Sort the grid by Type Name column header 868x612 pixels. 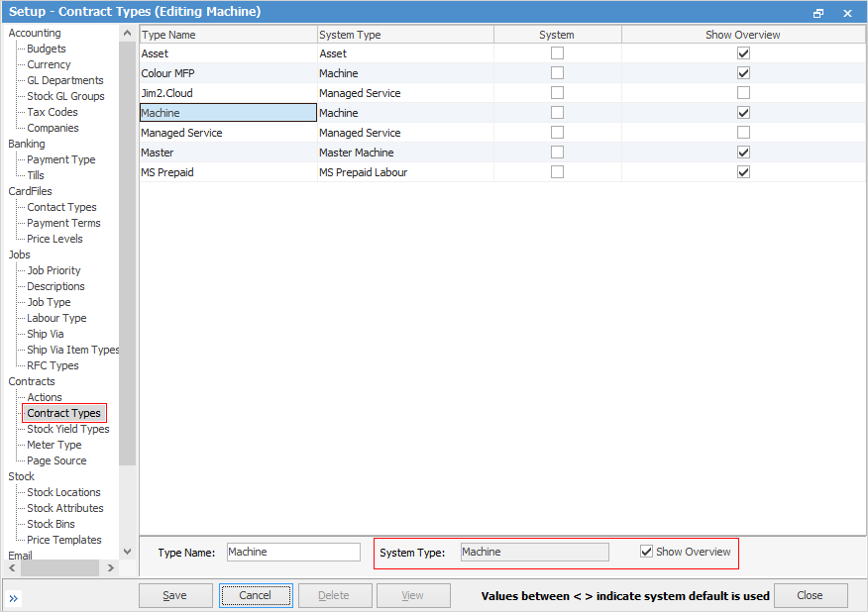click(227, 35)
